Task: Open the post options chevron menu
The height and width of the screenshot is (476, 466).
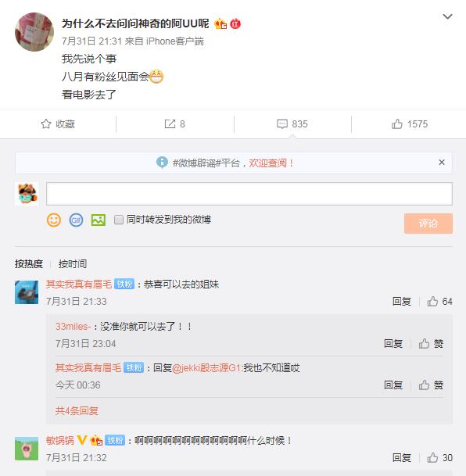Action: pos(447,16)
